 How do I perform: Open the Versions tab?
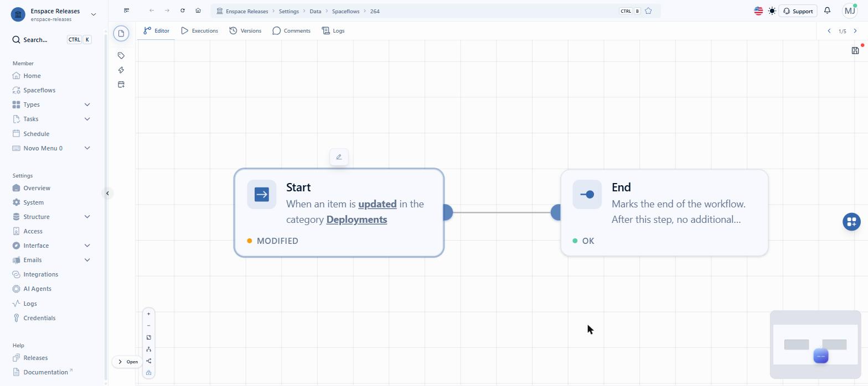point(245,31)
